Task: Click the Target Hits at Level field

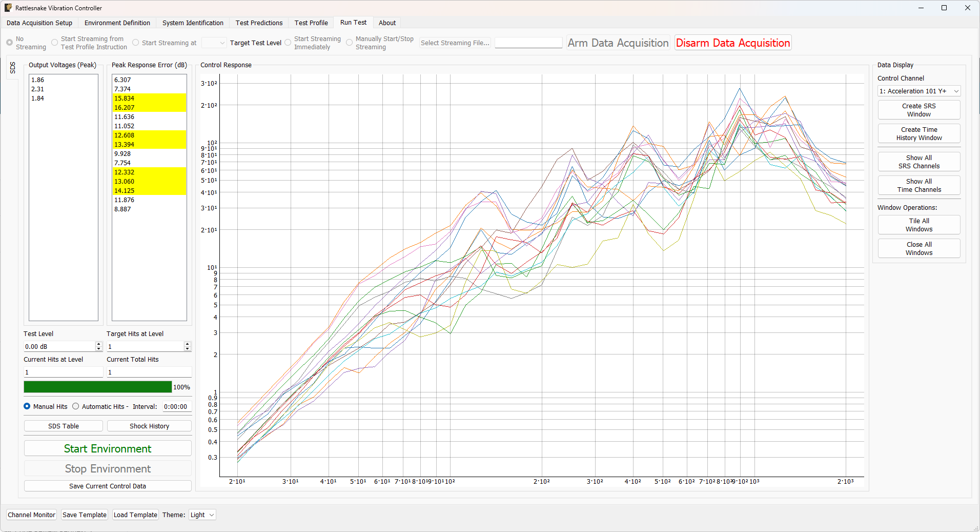Action: pyautogui.click(x=145, y=347)
